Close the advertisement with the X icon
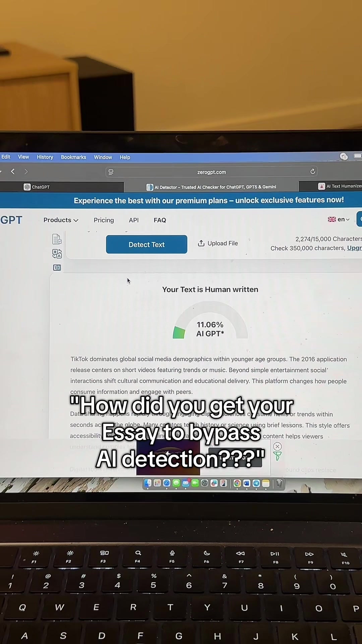This screenshot has width=362, height=644. [277, 446]
